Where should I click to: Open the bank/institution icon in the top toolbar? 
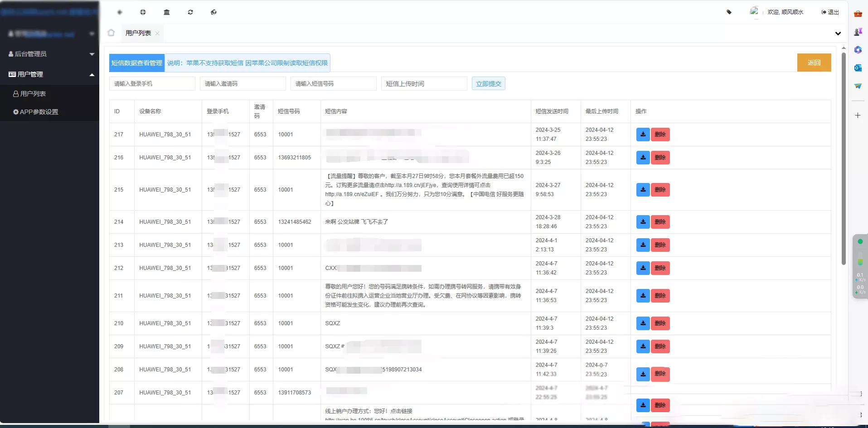coord(166,12)
